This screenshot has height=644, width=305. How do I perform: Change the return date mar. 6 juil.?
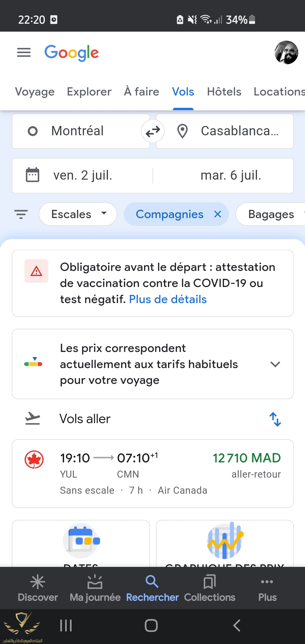pos(231,175)
